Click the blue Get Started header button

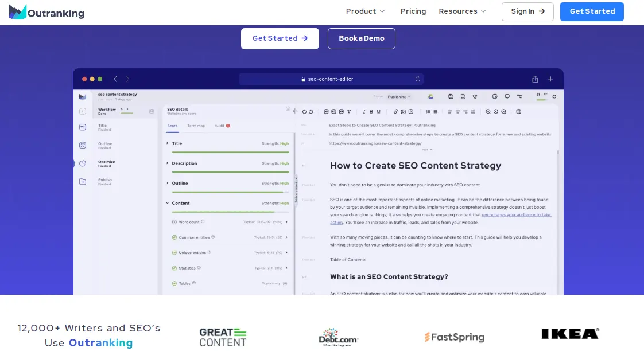(592, 11)
